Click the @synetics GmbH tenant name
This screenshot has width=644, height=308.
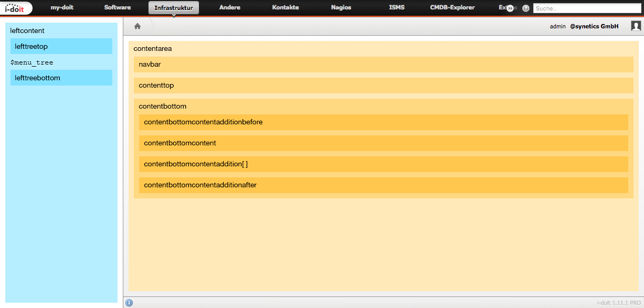tap(594, 26)
